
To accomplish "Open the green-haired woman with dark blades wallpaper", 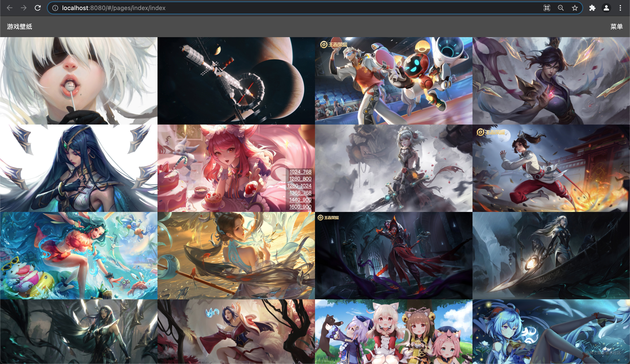I will point(79,331).
